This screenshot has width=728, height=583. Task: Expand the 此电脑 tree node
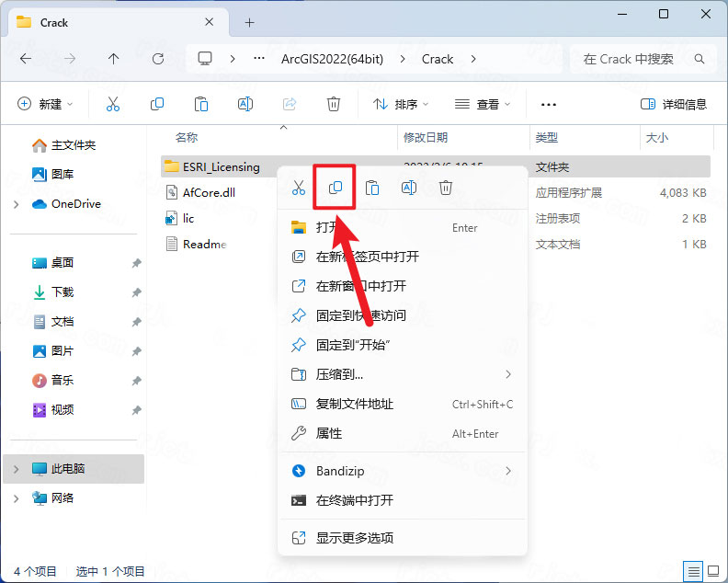click(17, 469)
